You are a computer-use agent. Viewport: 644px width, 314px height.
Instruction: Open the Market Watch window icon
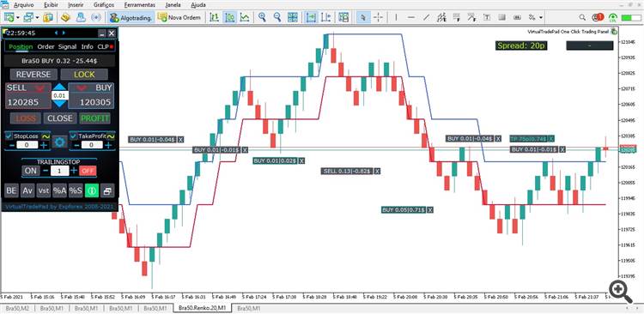click(48, 17)
